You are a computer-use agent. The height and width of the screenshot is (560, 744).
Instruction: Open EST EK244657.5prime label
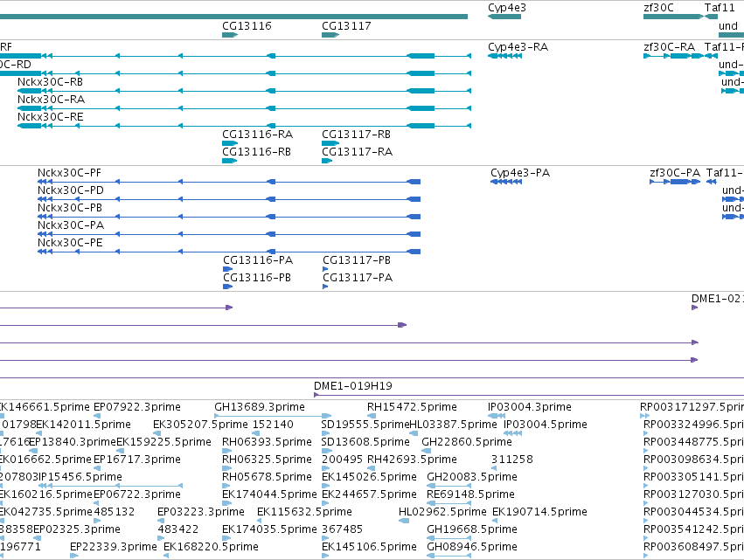point(369,495)
